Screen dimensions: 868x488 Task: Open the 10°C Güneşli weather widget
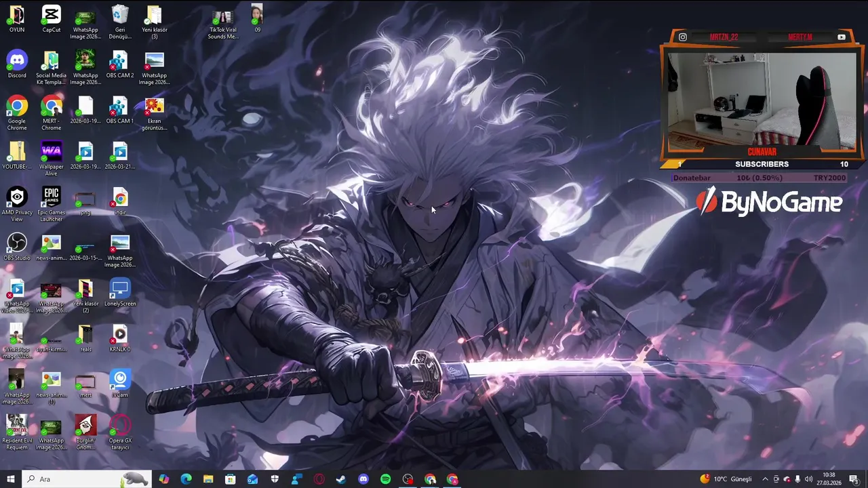click(x=726, y=479)
